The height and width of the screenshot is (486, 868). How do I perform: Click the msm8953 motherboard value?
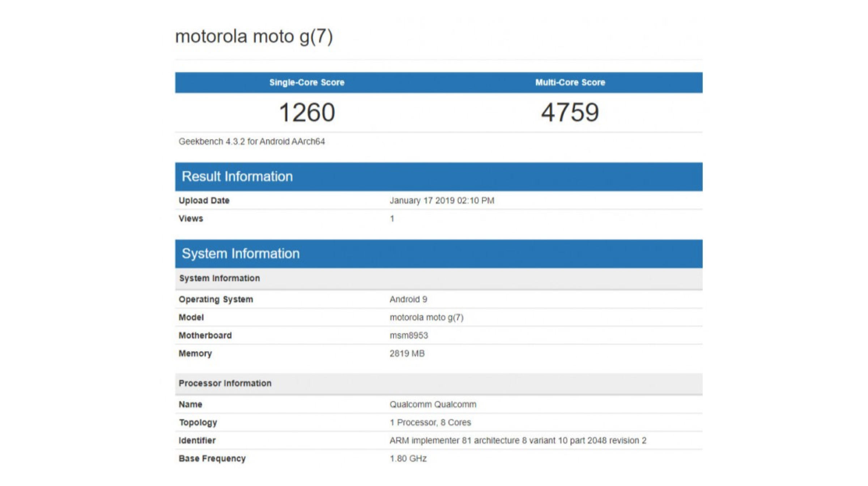point(409,335)
